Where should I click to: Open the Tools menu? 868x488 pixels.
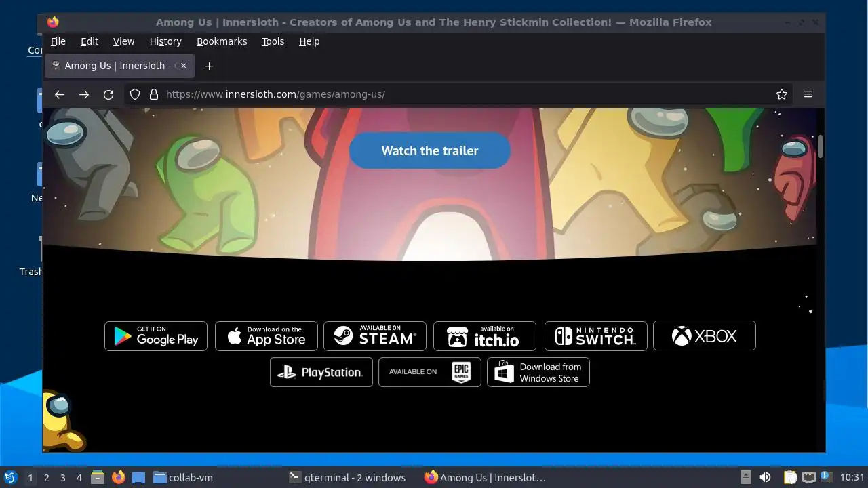273,41
